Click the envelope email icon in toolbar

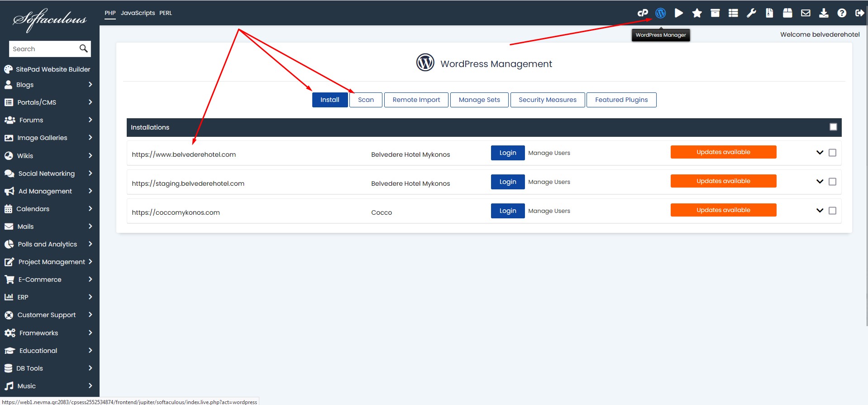tap(806, 13)
